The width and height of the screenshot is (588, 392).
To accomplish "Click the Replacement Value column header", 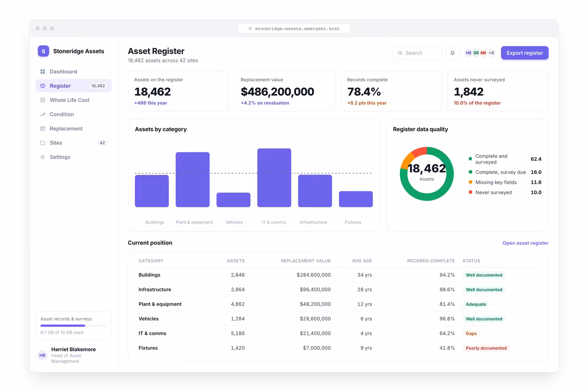I will pos(306,261).
